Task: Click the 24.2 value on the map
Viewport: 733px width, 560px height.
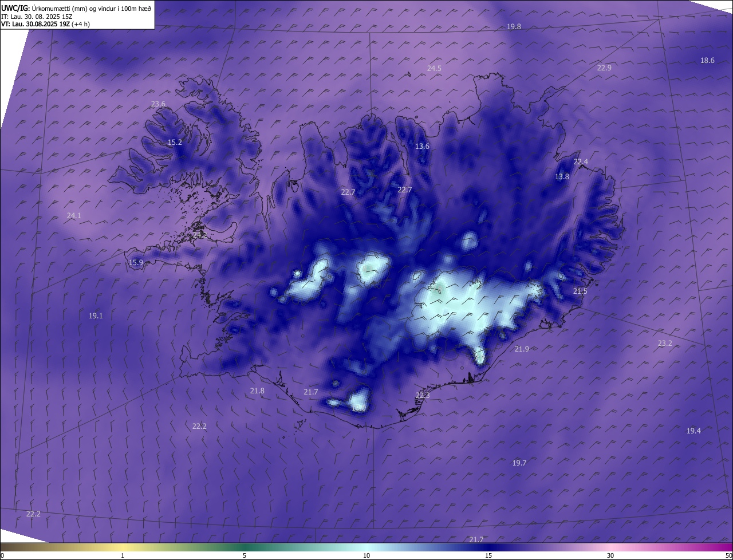Action: coord(199,235)
